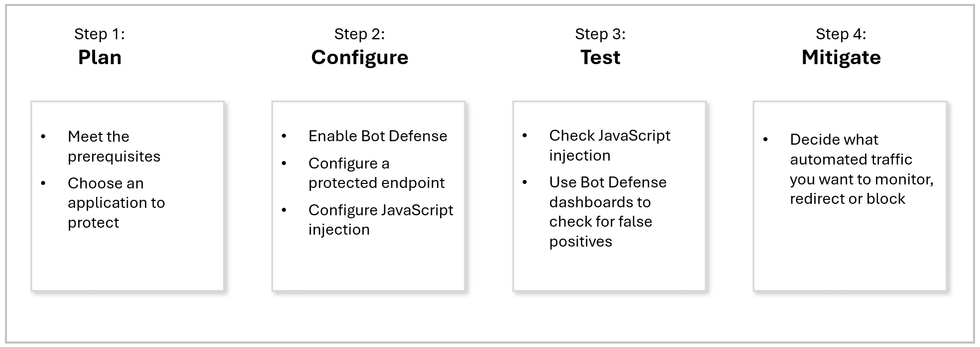
Task: Click the Test heading
Action: point(600,58)
